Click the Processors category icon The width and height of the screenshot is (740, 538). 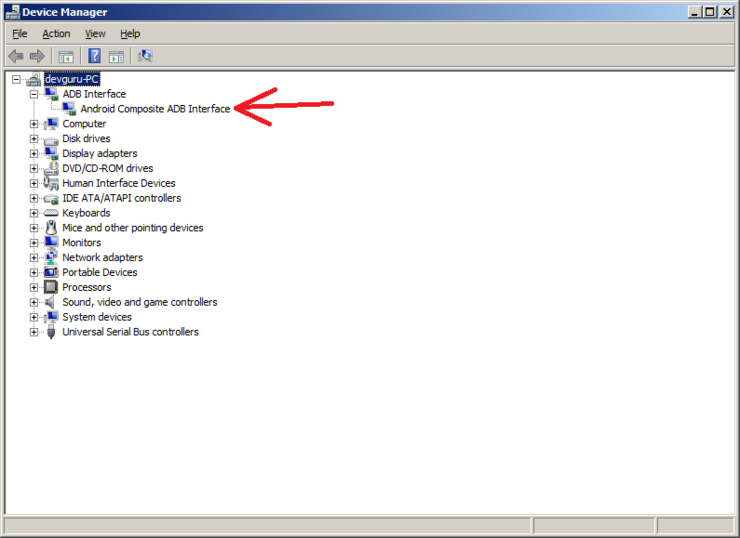pyautogui.click(x=50, y=287)
